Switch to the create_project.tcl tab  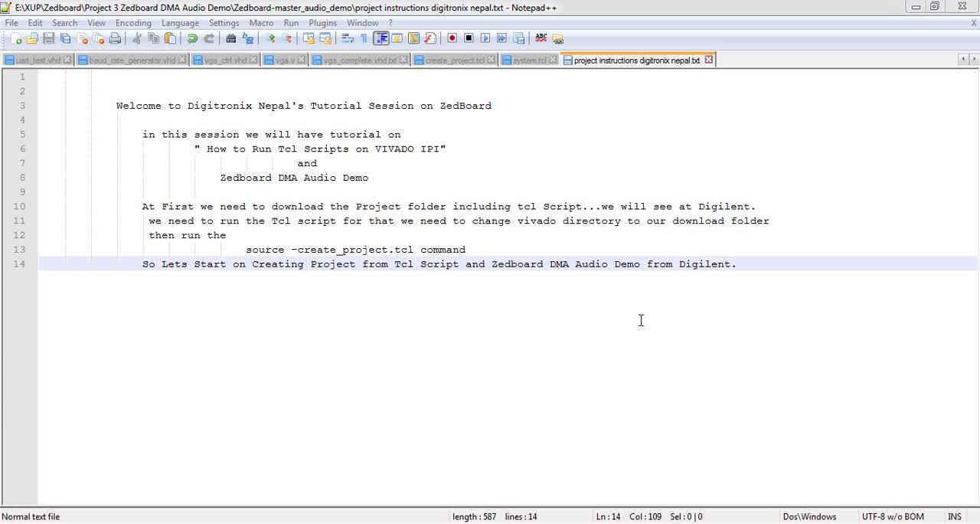pos(455,60)
